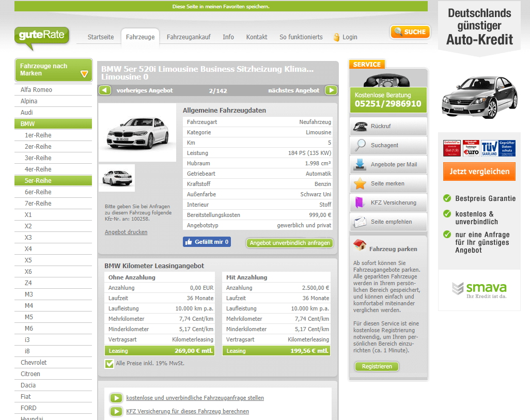Select the highlighted 5er-Reihe entry
Image resolution: width=530 pixels, height=420 pixels.
pos(53,181)
